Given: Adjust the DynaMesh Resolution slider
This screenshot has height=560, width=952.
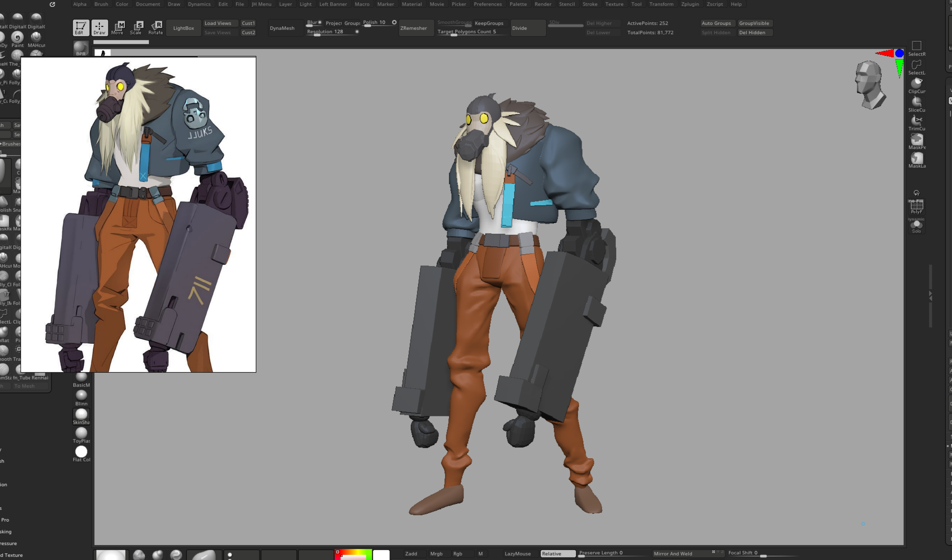Looking at the screenshot, I should pyautogui.click(x=333, y=32).
